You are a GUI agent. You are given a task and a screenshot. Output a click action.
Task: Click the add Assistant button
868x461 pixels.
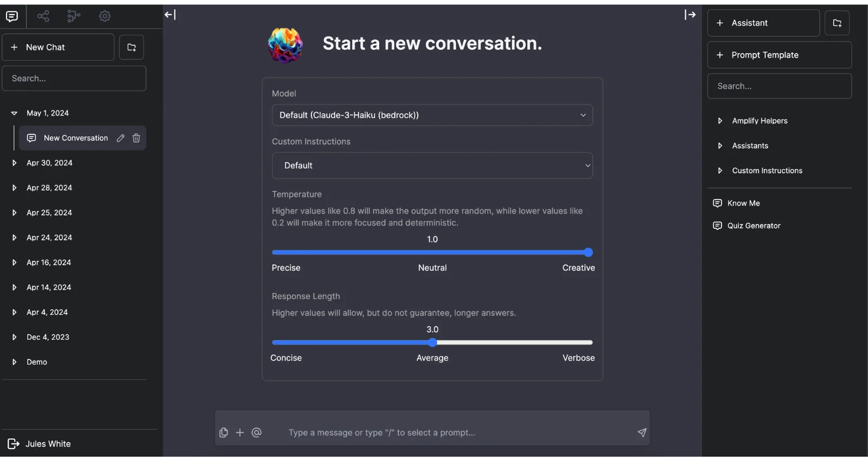763,23
